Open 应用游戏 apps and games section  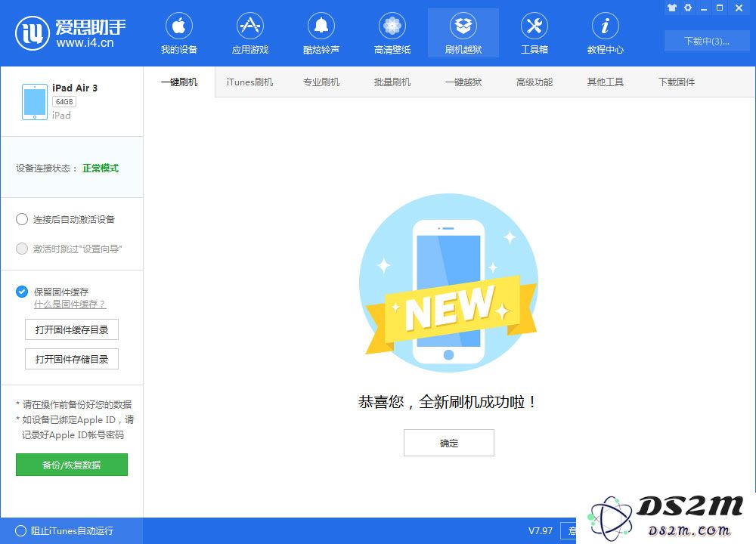[249, 33]
